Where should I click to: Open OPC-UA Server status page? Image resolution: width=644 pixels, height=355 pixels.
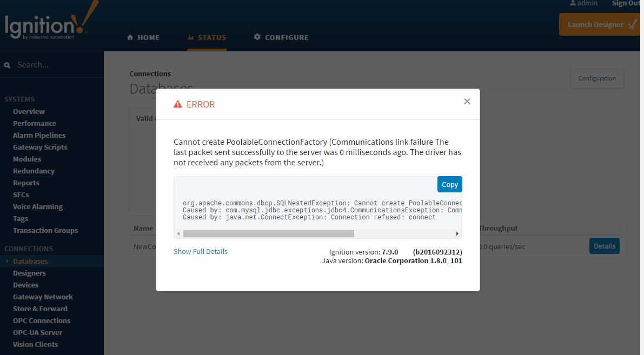tap(37, 332)
